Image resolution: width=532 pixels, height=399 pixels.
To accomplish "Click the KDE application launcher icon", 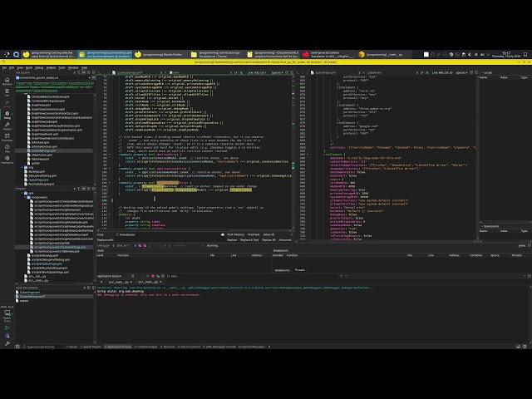I will tap(7, 54).
